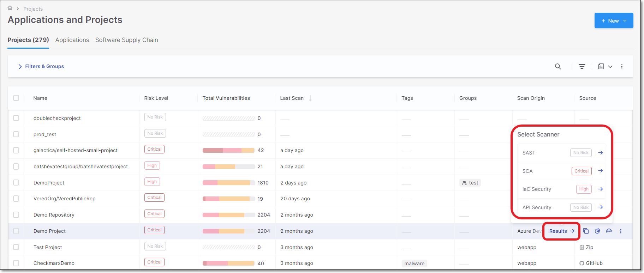Expand the Filters & Groups panel
Screen dimensions: 644x273
coord(41,66)
